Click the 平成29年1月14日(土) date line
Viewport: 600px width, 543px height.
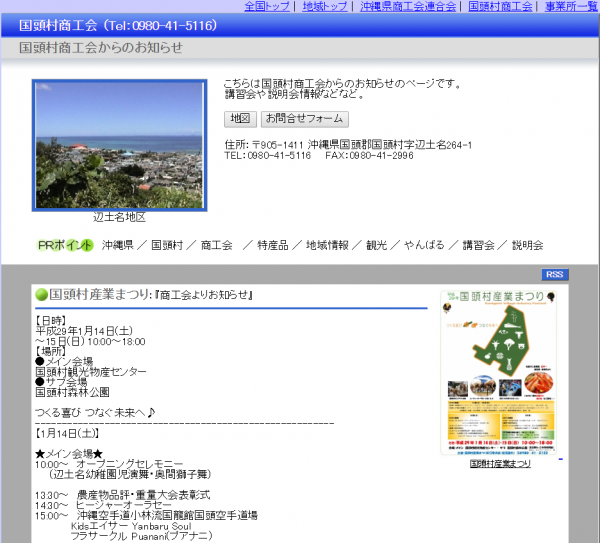pyautogui.click(x=84, y=331)
